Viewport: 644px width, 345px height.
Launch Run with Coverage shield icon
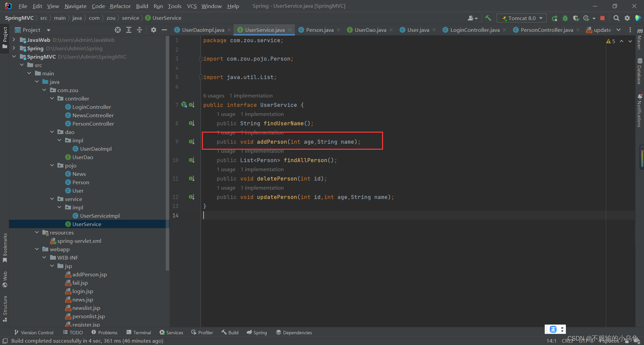coord(576,18)
